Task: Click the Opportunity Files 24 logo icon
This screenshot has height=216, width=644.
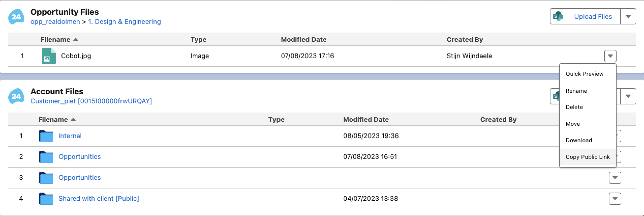Action: (16, 17)
